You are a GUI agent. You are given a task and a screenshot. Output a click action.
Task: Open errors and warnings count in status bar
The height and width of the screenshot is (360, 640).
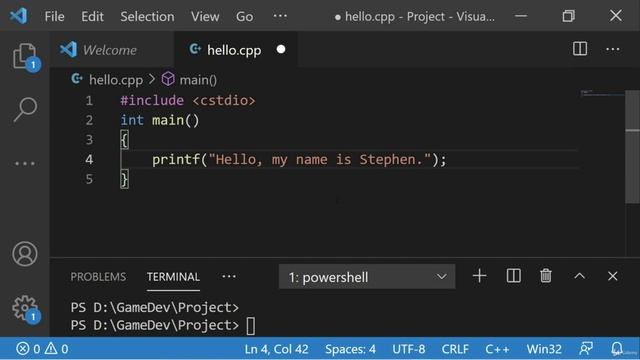[42, 349]
